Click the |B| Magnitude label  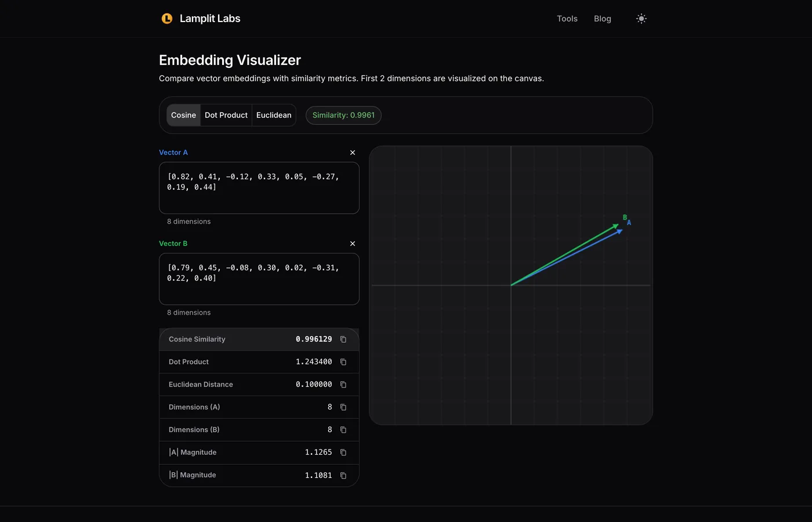point(193,475)
